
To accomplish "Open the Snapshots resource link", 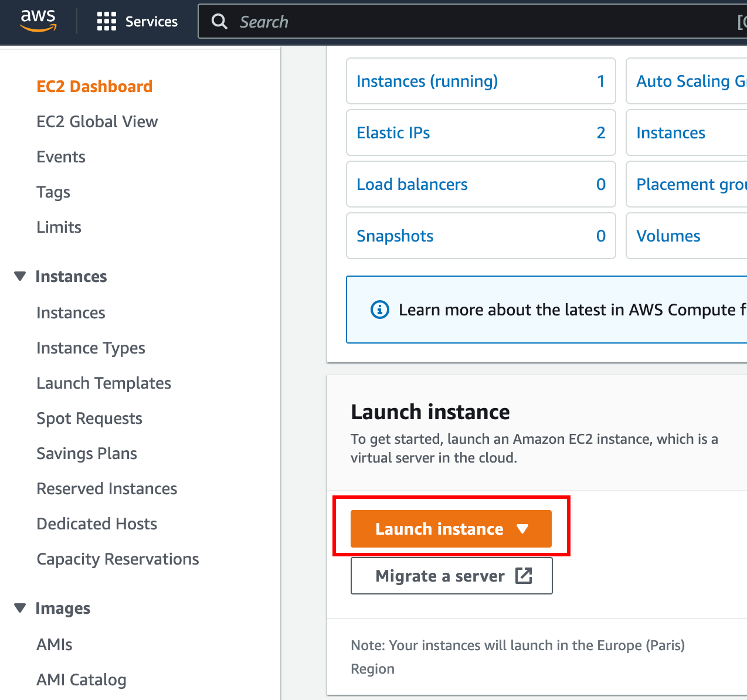I will pyautogui.click(x=395, y=236).
